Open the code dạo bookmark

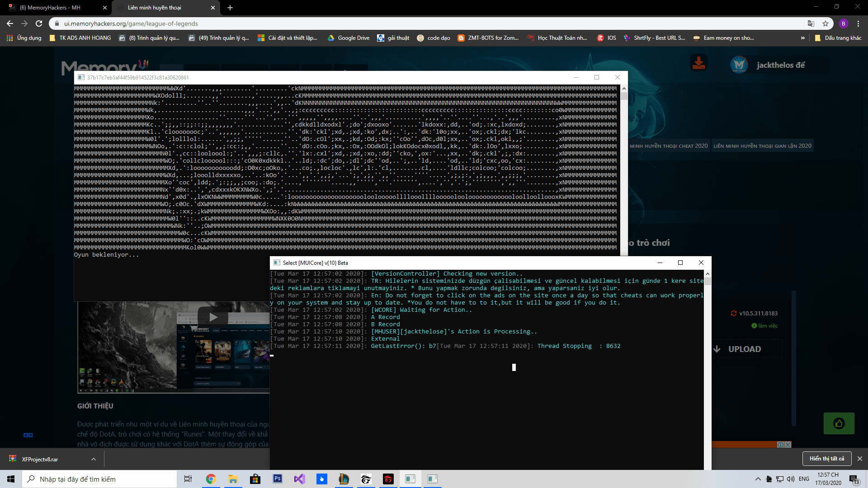[x=434, y=38]
